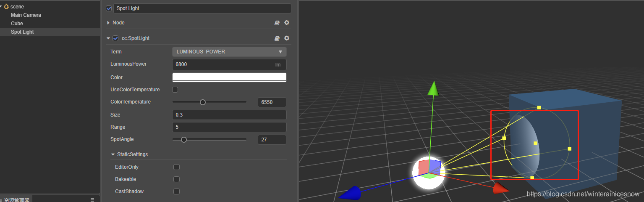This screenshot has width=644, height=202.
Task: Open the Node section help book icon
Action: tap(277, 23)
